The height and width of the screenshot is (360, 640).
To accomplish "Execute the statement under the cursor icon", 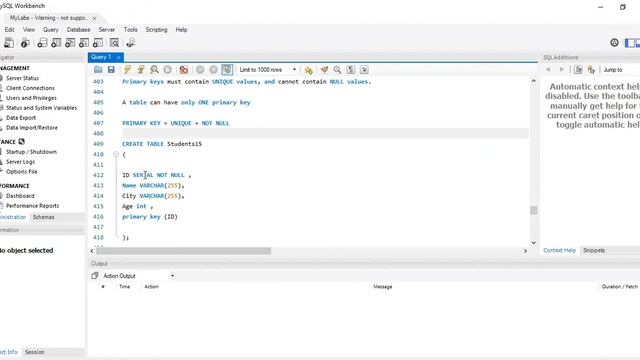I will coord(141,70).
